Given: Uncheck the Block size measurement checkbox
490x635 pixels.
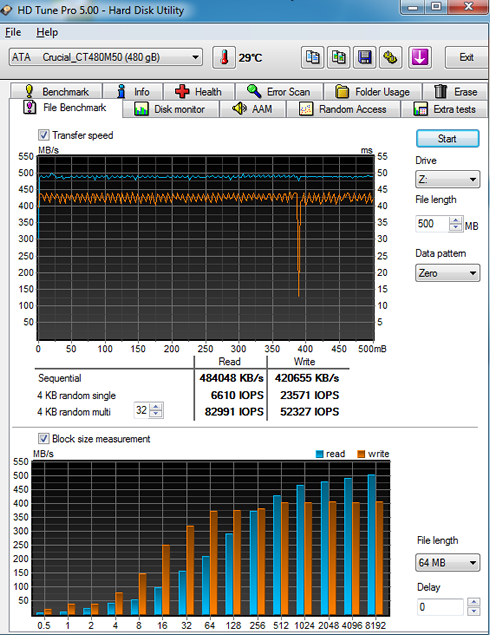Looking at the screenshot, I should point(43,439).
